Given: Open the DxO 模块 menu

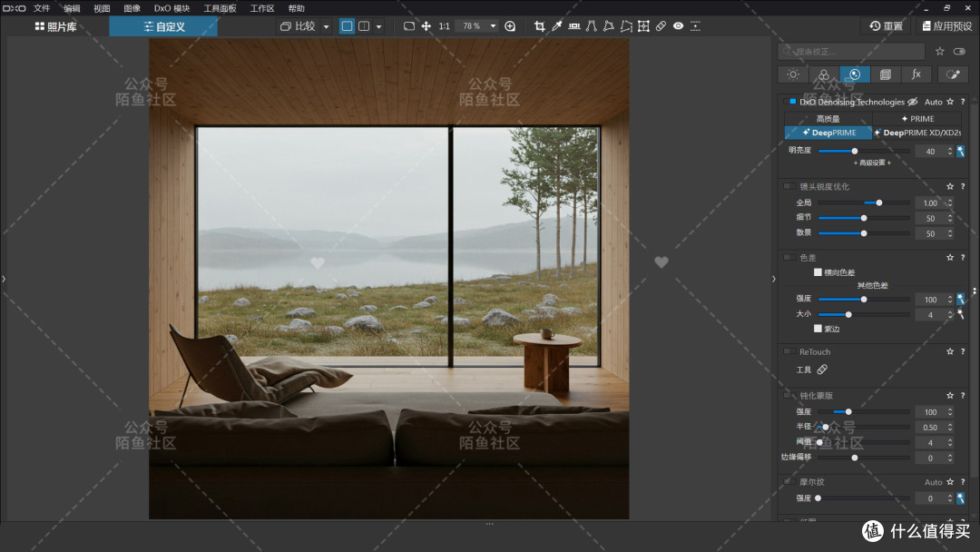Looking at the screenshot, I should tap(171, 8).
